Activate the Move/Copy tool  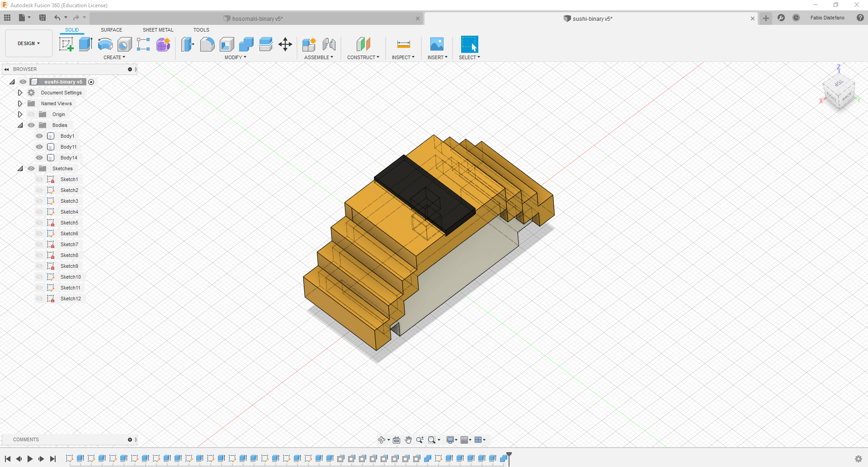[x=285, y=44]
